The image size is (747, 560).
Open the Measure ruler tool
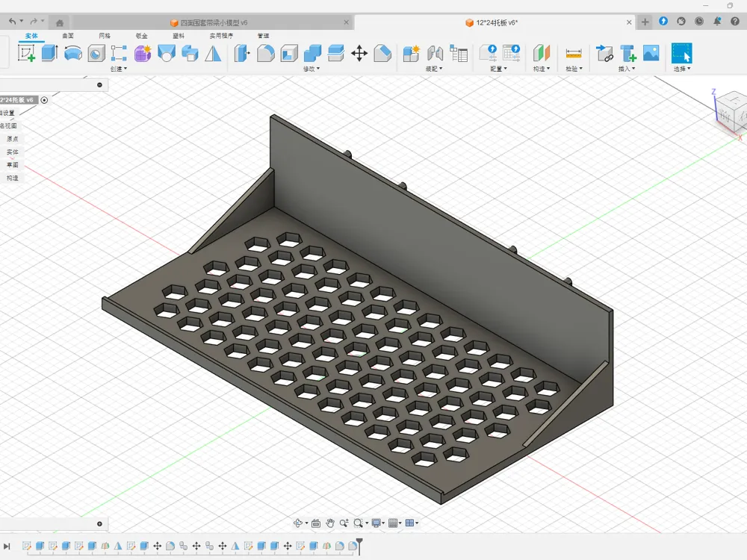click(x=574, y=53)
